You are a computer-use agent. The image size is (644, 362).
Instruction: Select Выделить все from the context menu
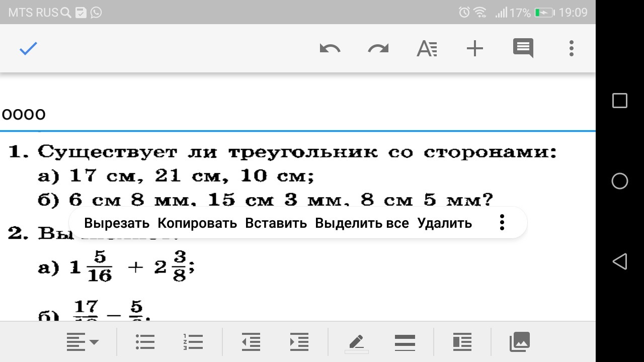361,223
